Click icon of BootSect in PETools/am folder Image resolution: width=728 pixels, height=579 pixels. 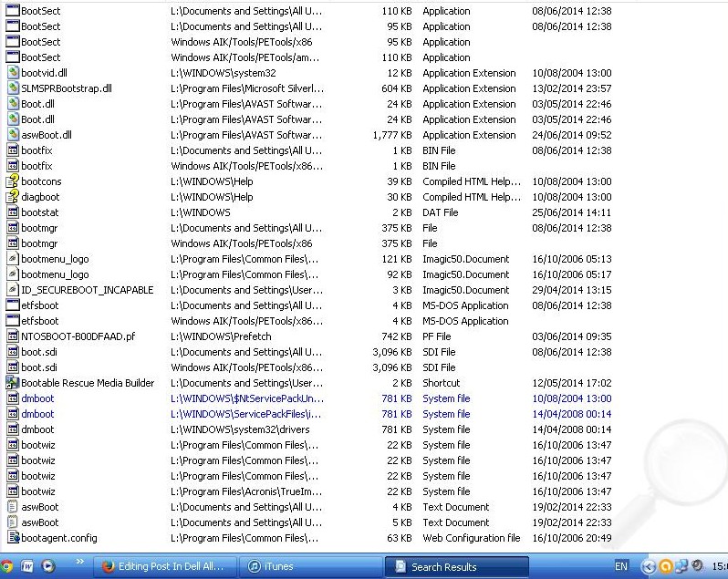[x=13, y=57]
